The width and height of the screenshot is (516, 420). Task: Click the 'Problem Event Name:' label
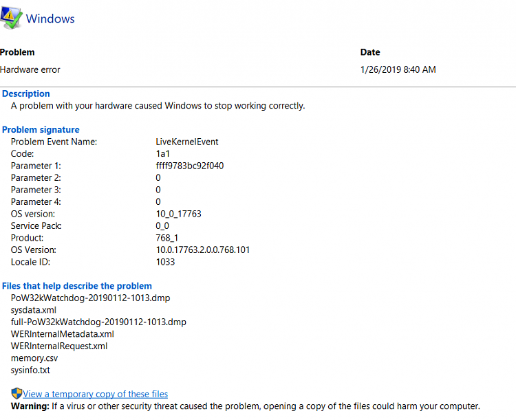click(x=54, y=142)
